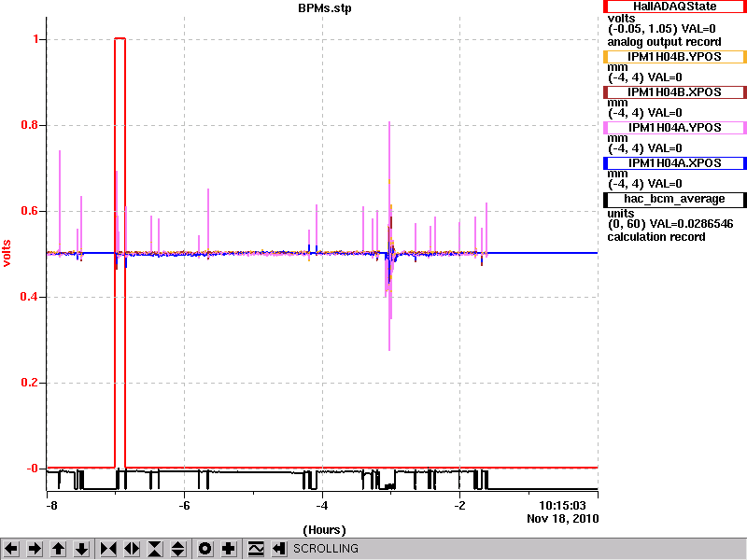Click the x-axis tick label -4
This screenshot has width=747, height=560.
tap(322, 505)
